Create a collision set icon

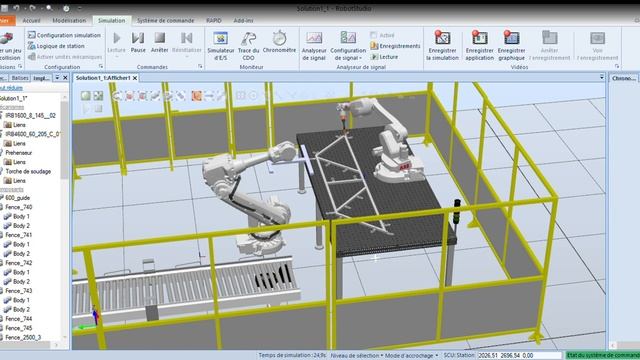pyautogui.click(x=7, y=38)
